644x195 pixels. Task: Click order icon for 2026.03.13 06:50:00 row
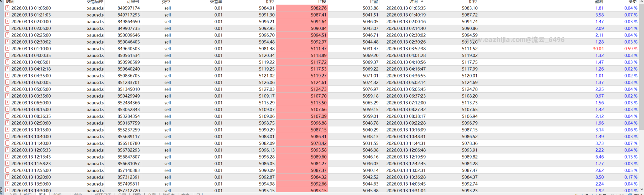[7, 102]
